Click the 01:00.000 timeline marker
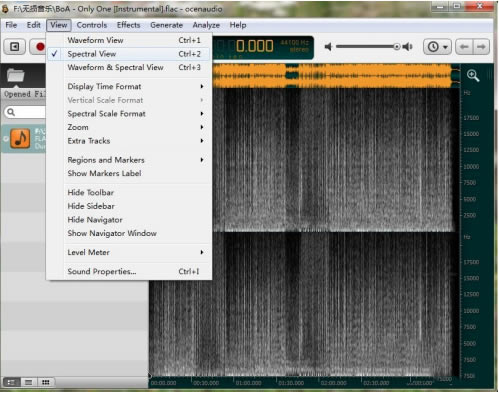499x394 pixels. tap(248, 383)
